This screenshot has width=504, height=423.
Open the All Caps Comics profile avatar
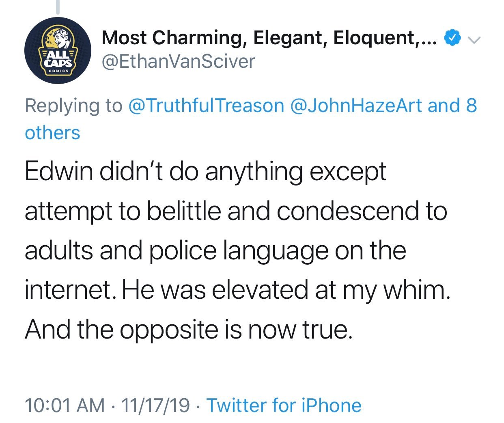tap(58, 51)
